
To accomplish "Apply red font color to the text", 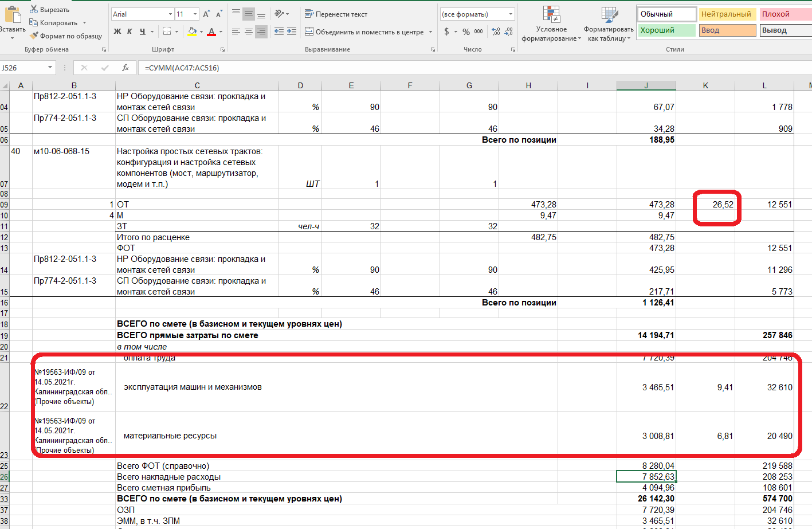I will coord(211,32).
